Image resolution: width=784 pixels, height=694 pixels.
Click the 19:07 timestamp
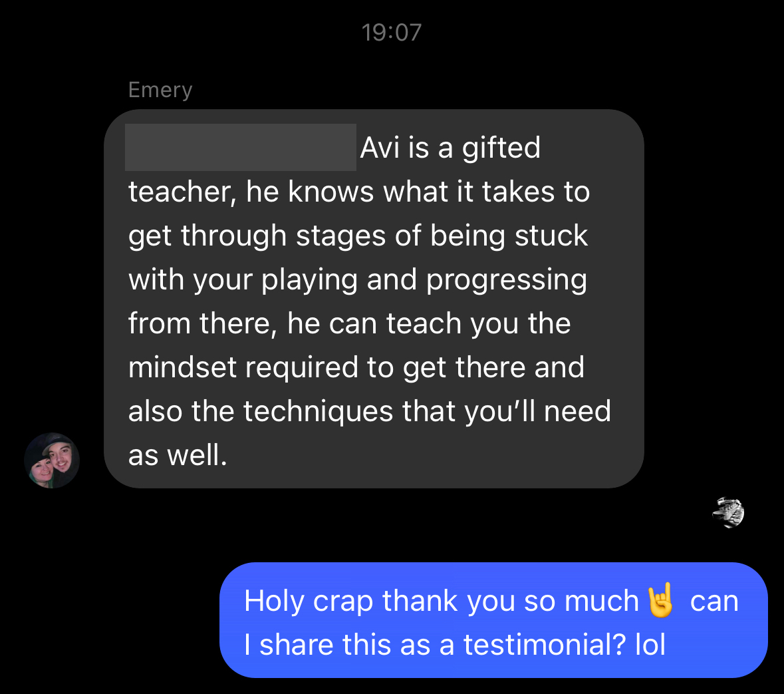tap(392, 33)
